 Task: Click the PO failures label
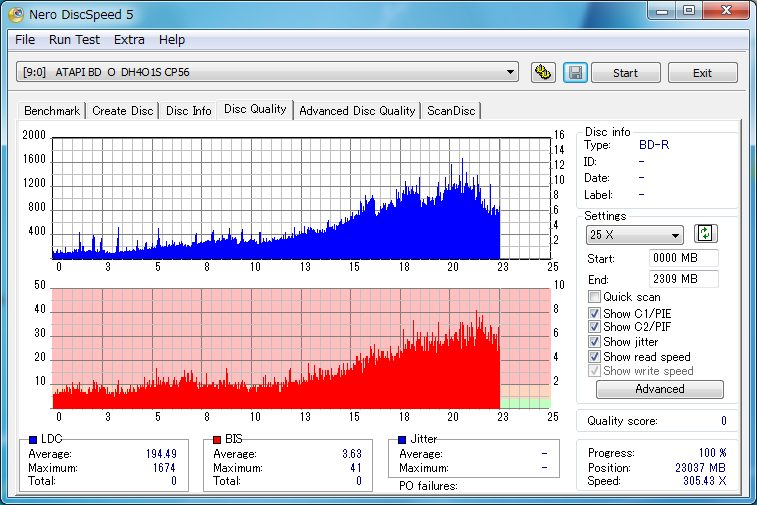click(x=428, y=486)
